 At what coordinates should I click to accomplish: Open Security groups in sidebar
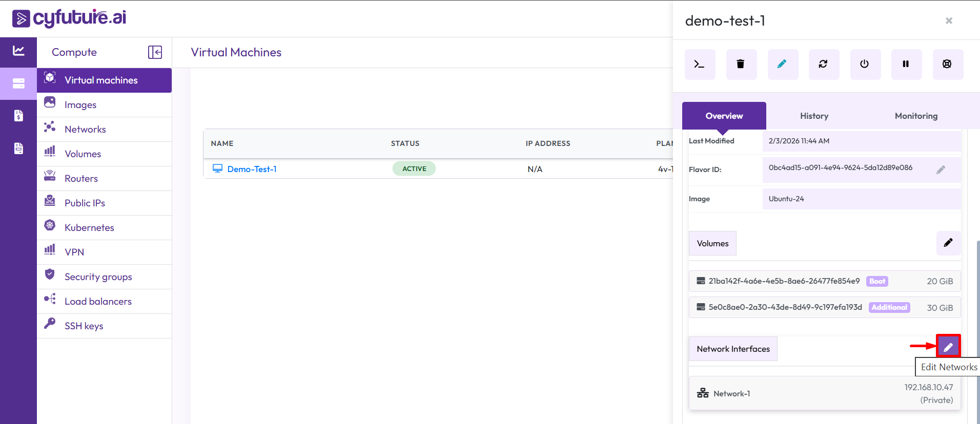pos(98,277)
